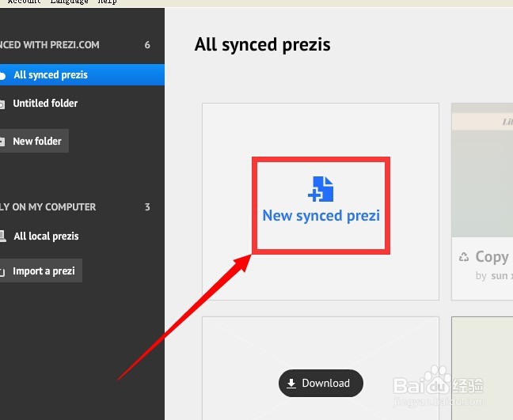Click the folder icon next to Untitled folder
Image resolution: width=513 pixels, height=420 pixels.
click(x=2, y=104)
